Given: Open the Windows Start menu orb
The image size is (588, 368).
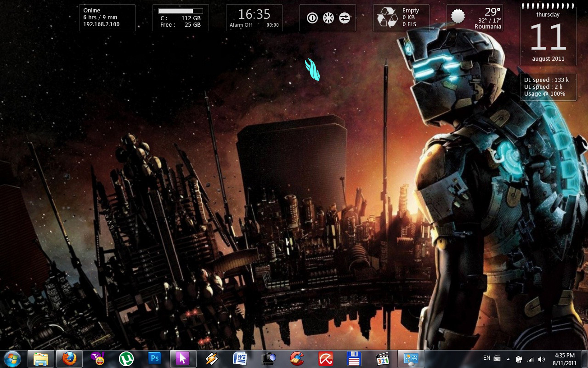Looking at the screenshot, I should click(x=12, y=358).
